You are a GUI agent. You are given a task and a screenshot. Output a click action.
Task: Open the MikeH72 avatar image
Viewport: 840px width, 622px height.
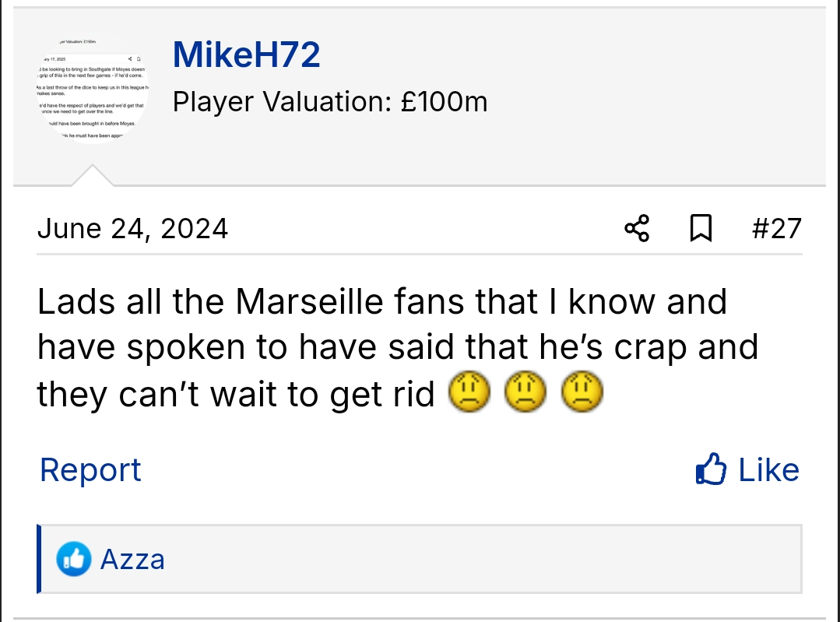click(x=92, y=89)
